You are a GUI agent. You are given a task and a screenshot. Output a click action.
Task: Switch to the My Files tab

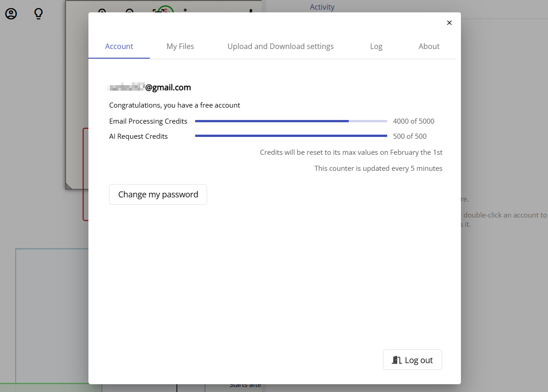click(x=180, y=46)
